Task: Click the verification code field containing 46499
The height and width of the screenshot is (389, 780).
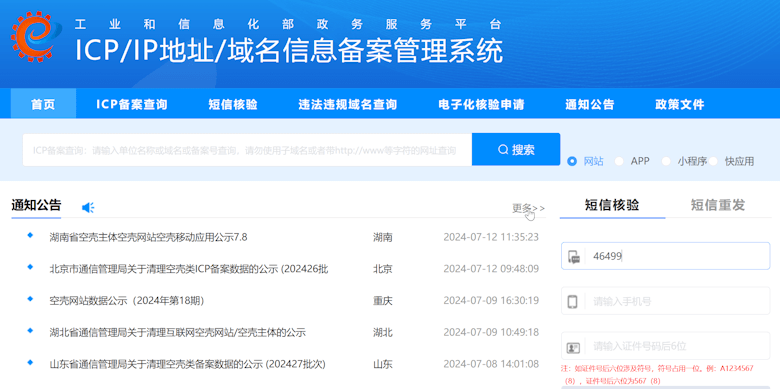Action: [666, 256]
